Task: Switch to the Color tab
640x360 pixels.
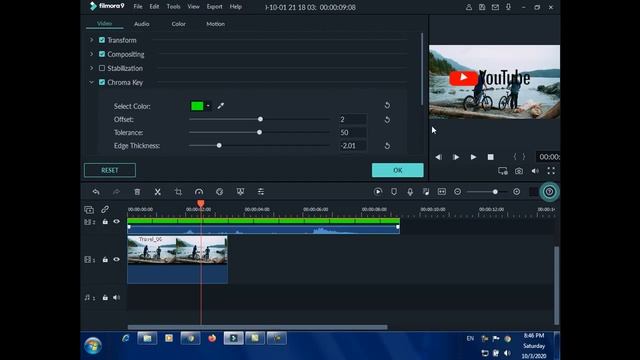Action: 178,24
